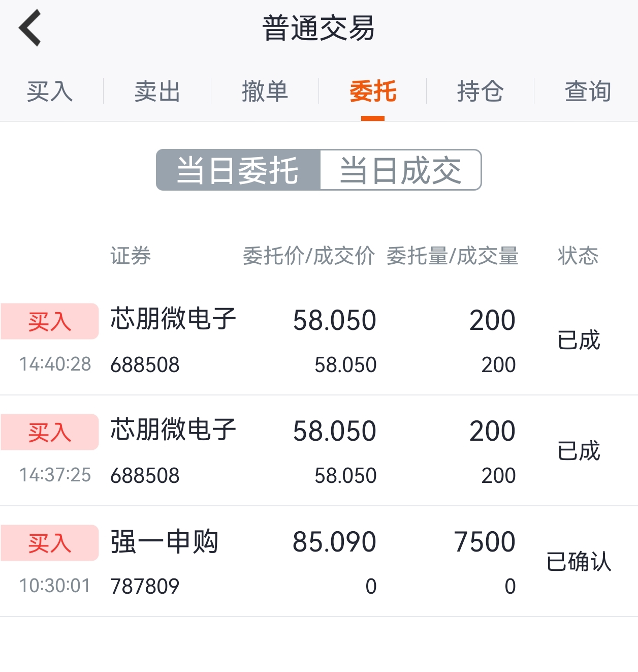Tap the 已成 status of the 14:40:28 order
The width and height of the screenshot is (638, 672).
[x=579, y=340]
